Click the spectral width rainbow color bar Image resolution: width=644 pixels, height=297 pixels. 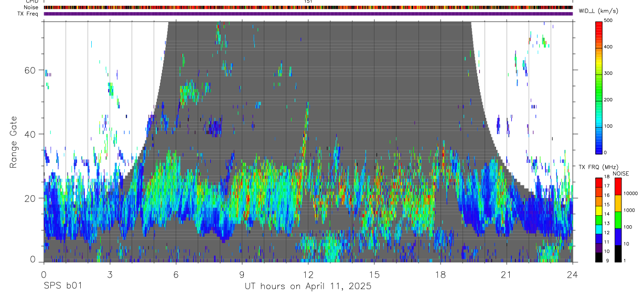[x=599, y=87]
